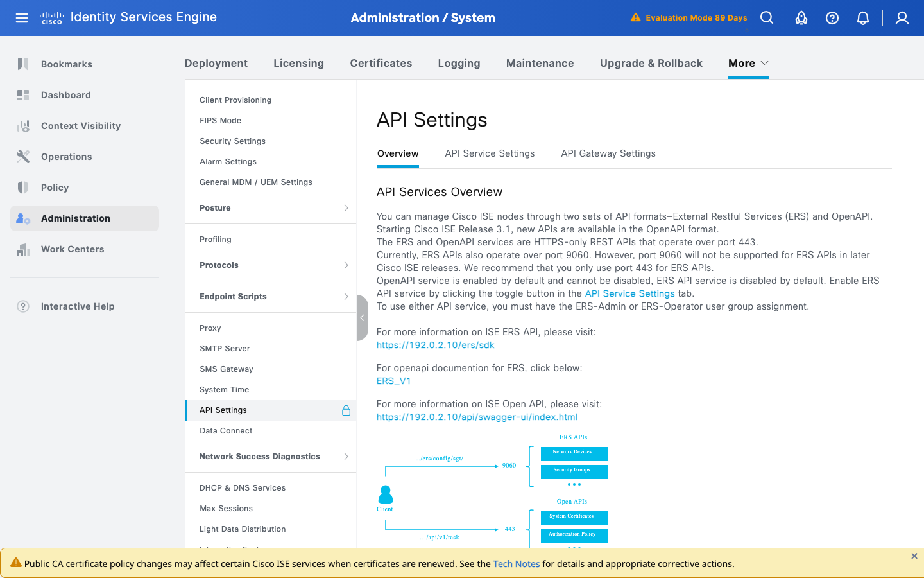The image size is (924, 578).
Task: Expand the More tab dropdown
Action: 748,63
